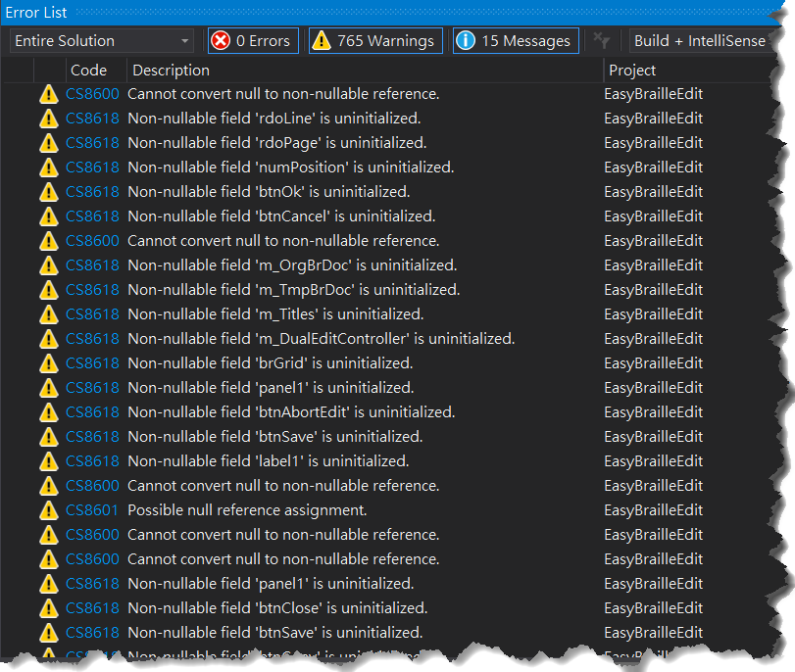Open CS8618 code link for 'numPosition'

click(92, 167)
